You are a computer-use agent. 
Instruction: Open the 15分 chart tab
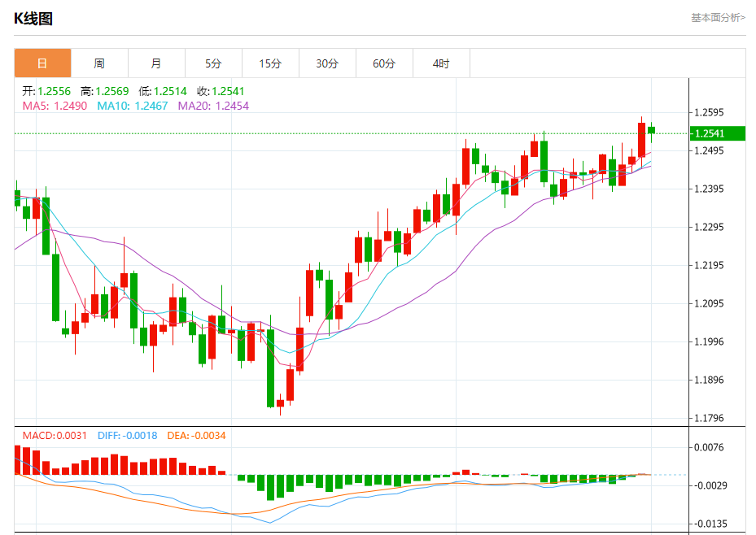270,63
